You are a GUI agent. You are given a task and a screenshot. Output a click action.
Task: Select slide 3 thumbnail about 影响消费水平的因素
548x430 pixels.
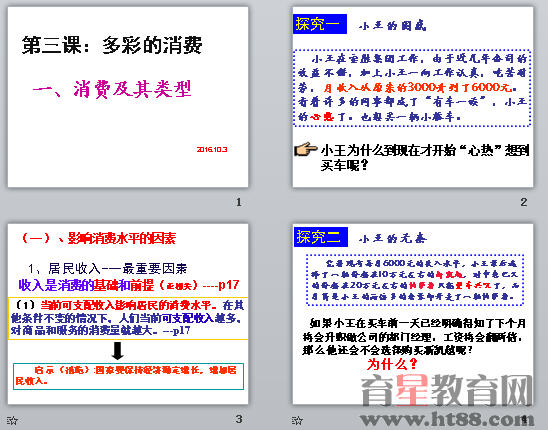coord(128,314)
